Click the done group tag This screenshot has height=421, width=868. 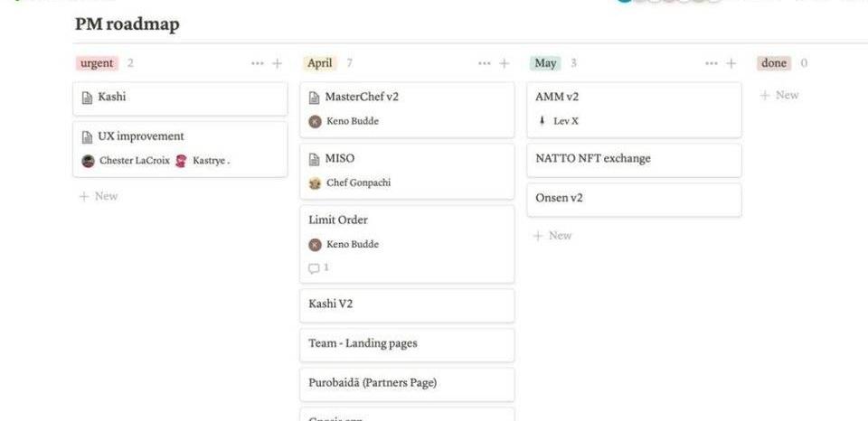(774, 63)
